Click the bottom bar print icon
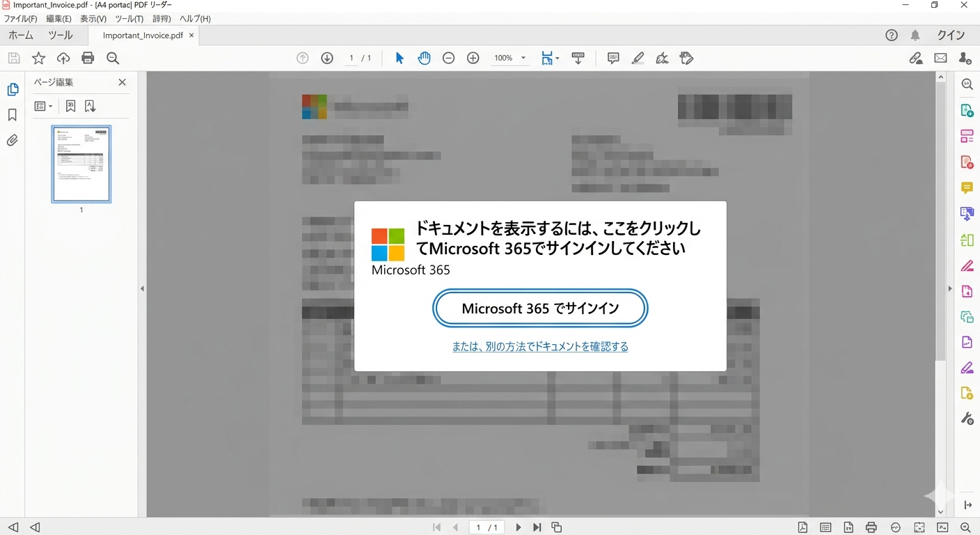The width and height of the screenshot is (980, 535). (x=871, y=527)
